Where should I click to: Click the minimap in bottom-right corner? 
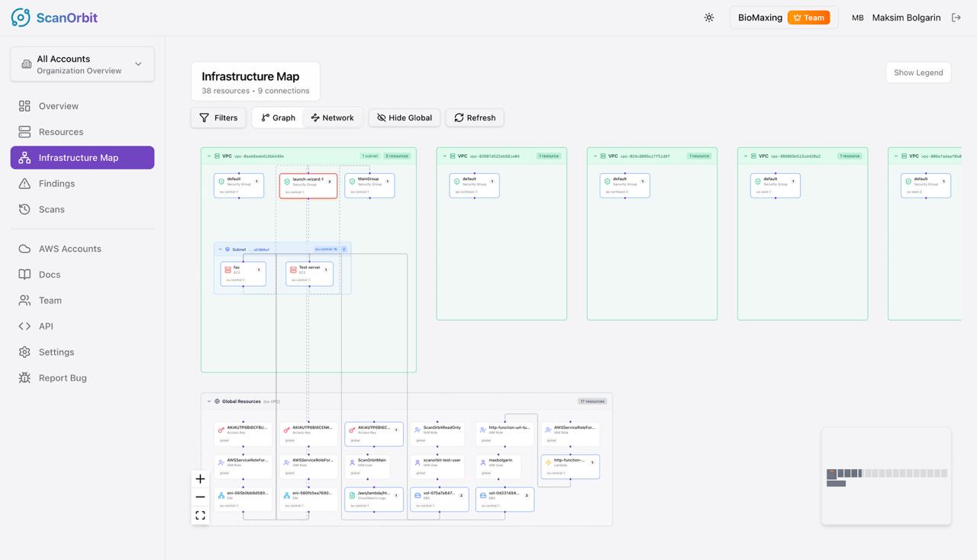(x=885, y=476)
